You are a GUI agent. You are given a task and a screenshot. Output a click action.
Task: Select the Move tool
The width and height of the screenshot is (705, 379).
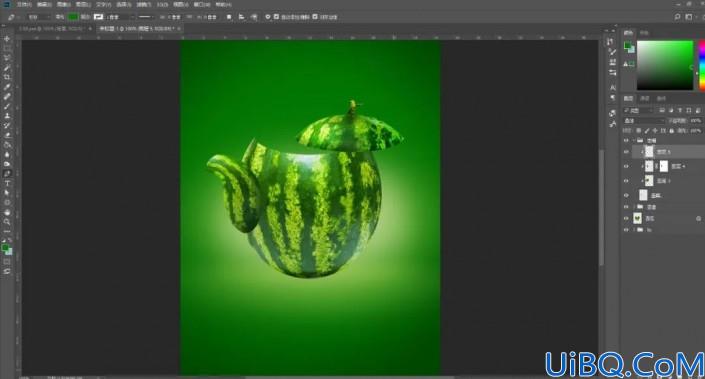tap(7, 39)
